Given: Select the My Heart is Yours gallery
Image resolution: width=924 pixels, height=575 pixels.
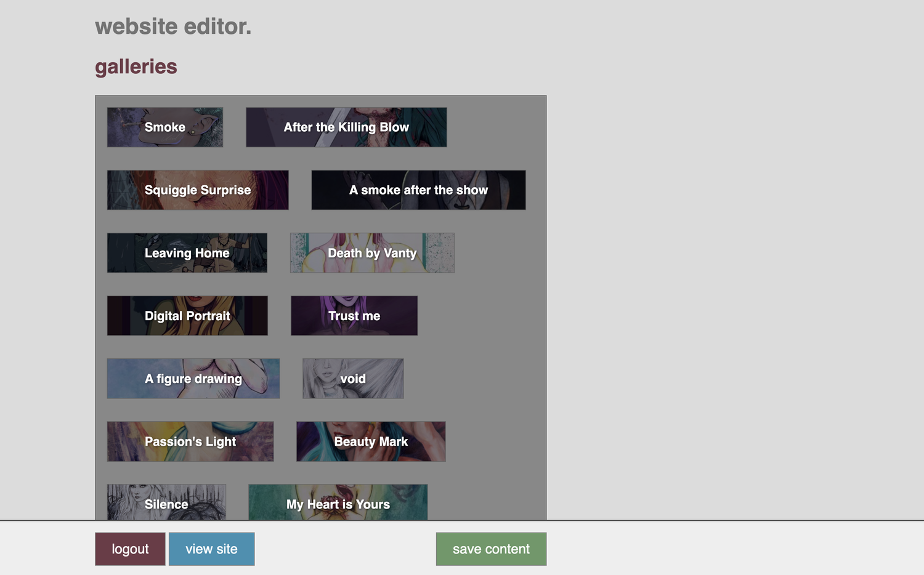Looking at the screenshot, I should 338,504.
